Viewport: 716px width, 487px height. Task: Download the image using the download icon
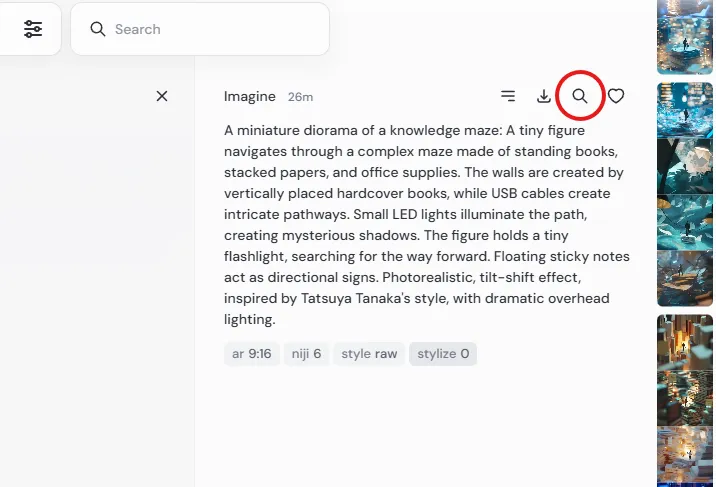click(x=543, y=96)
